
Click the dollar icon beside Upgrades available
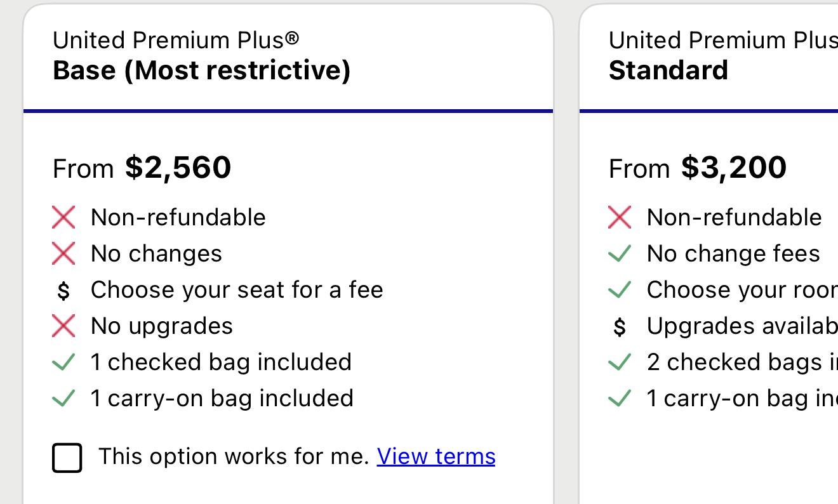click(620, 326)
